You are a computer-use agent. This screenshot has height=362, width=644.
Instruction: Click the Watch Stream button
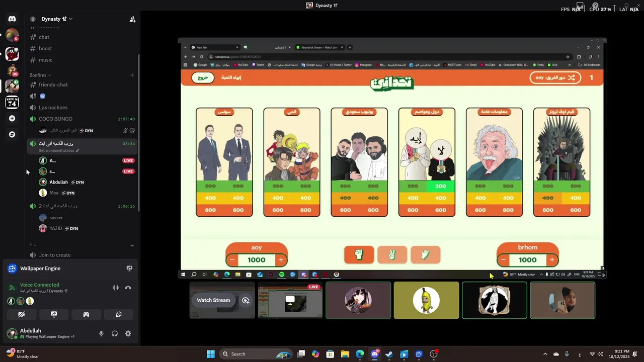point(213,301)
